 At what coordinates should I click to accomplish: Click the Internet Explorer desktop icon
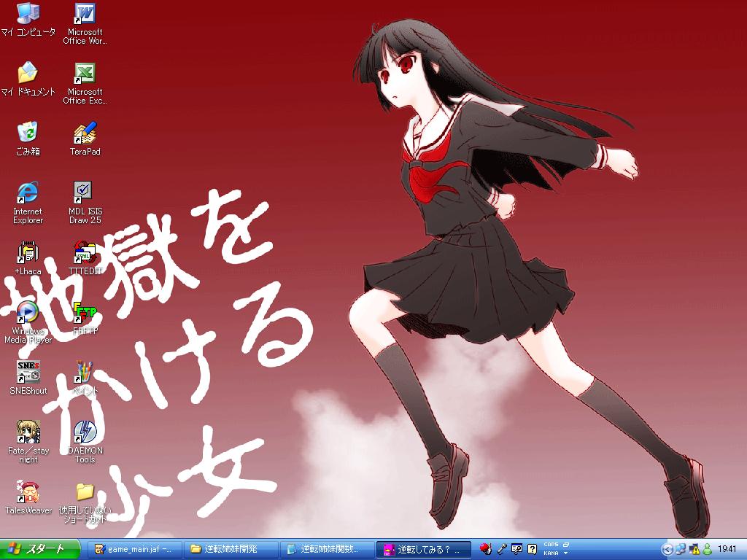[x=28, y=203]
